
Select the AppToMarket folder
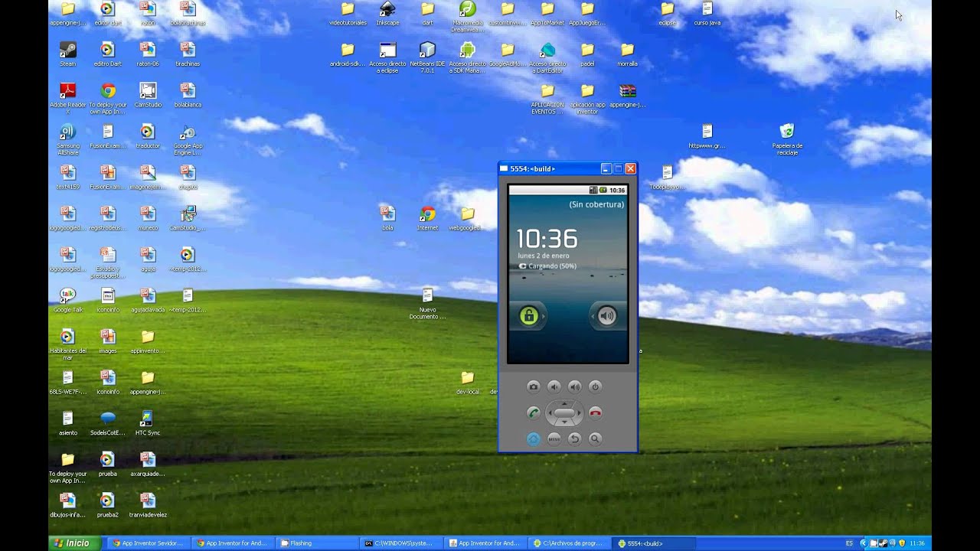pyautogui.click(x=547, y=14)
